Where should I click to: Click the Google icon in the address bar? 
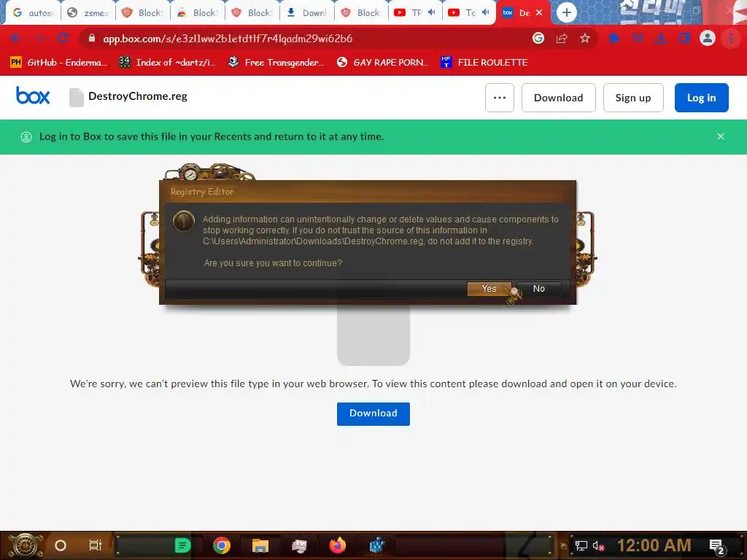click(x=538, y=38)
